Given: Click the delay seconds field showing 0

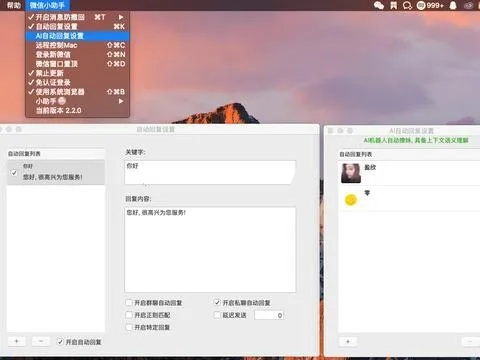Looking at the screenshot, I should click(269, 315).
